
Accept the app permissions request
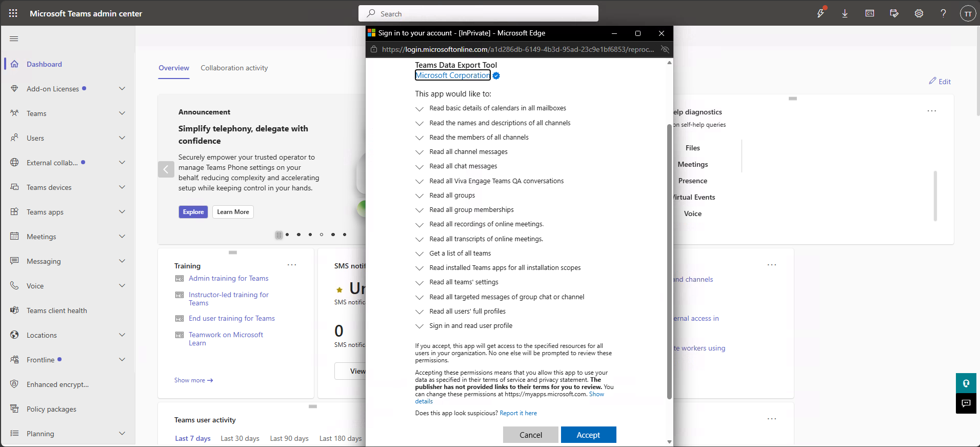588,435
